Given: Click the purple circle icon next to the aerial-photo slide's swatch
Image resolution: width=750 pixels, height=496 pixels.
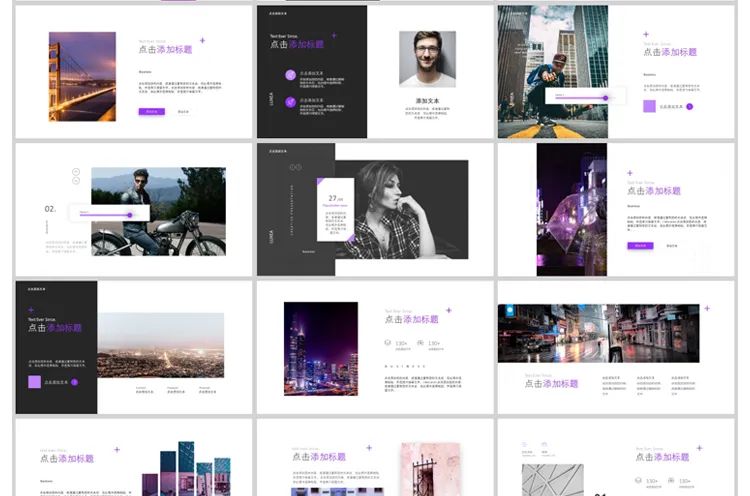Looking at the screenshot, I should coord(74,382).
